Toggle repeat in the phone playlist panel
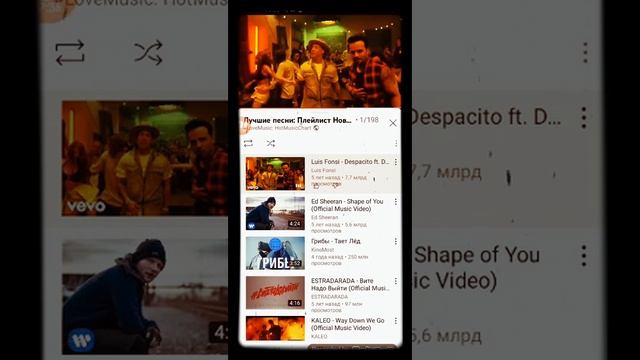 248,143
